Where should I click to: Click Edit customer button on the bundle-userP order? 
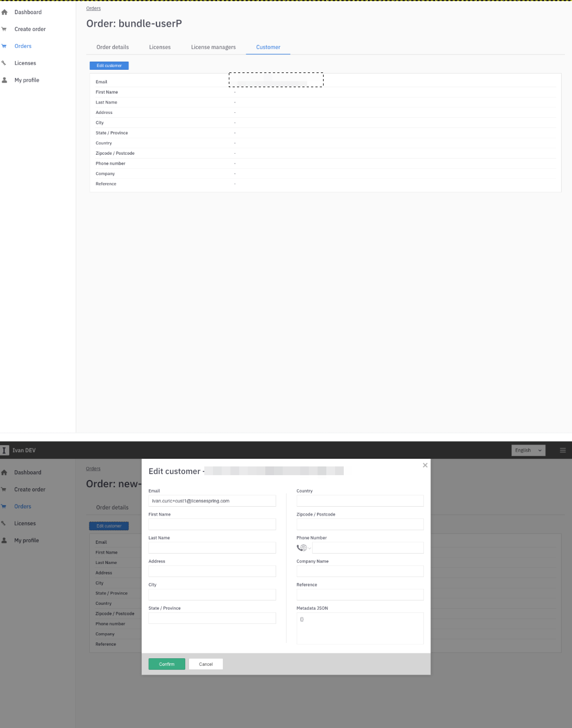click(109, 65)
